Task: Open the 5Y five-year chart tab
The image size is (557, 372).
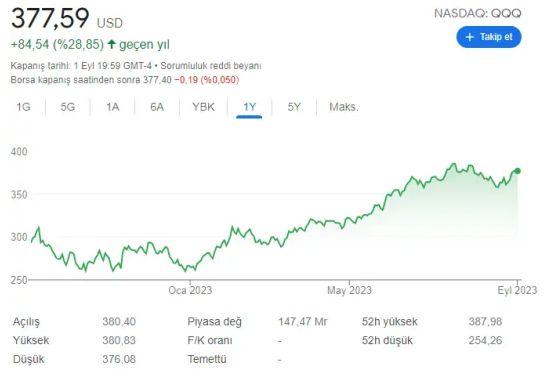Action: (294, 107)
